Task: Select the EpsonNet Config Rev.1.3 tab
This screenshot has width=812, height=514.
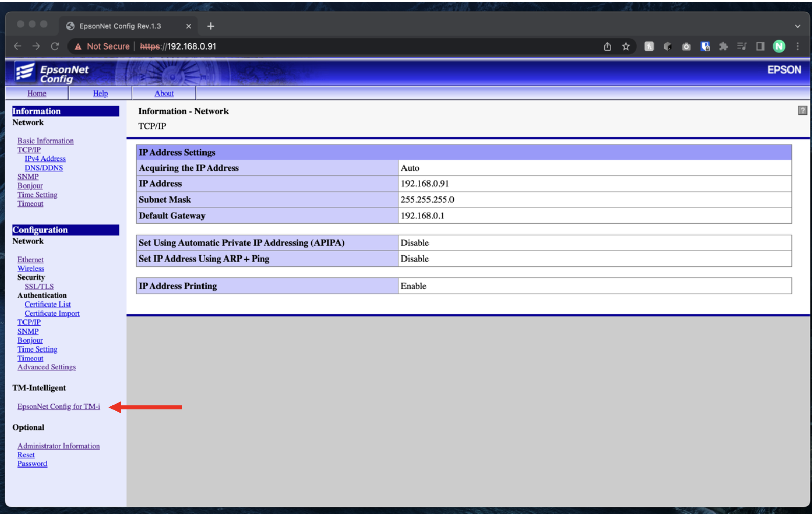Action: [x=128, y=26]
